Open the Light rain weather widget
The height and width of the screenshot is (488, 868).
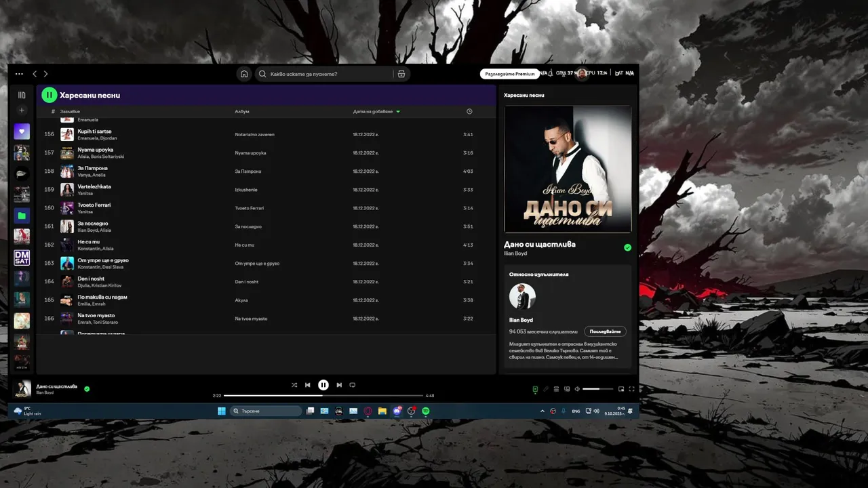tap(27, 411)
